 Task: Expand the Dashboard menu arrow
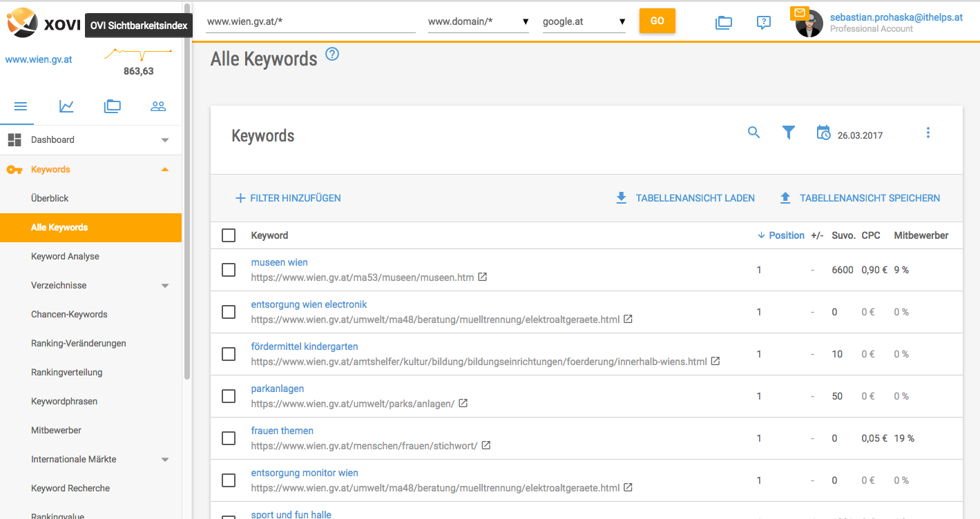point(165,140)
